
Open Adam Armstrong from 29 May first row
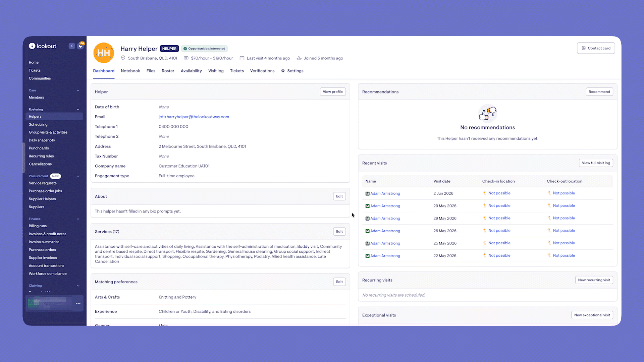pos(385,206)
